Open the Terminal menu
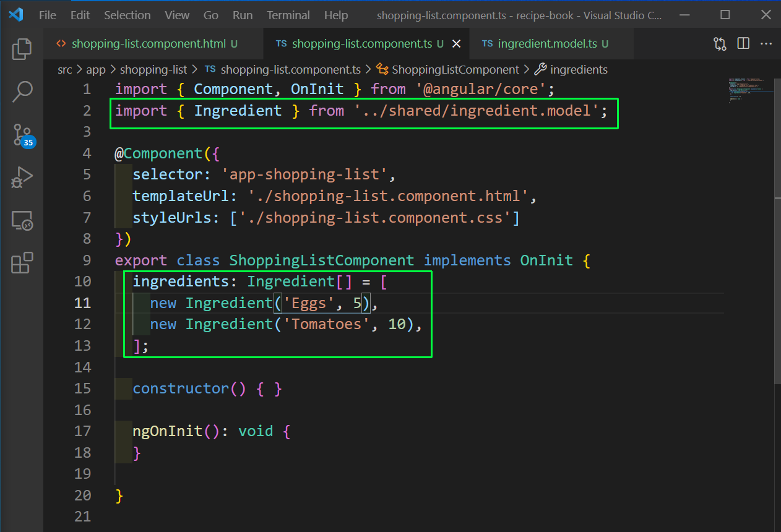The image size is (781, 532). tap(288, 15)
